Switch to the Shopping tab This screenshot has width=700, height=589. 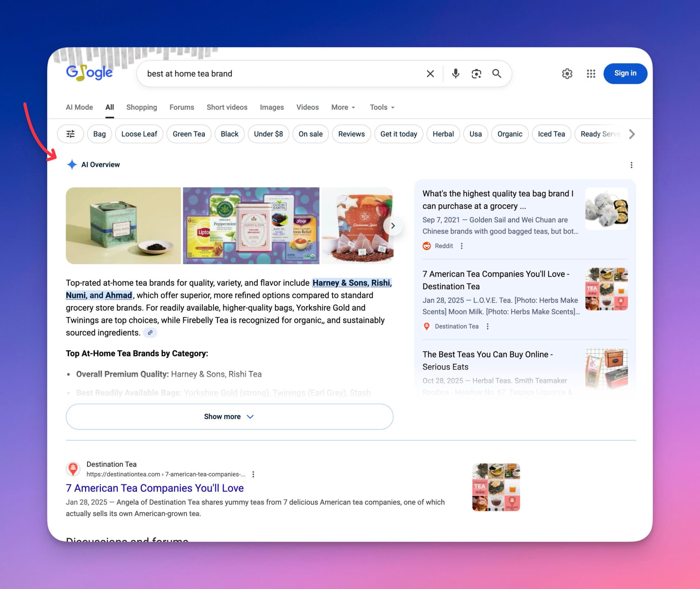coord(142,107)
